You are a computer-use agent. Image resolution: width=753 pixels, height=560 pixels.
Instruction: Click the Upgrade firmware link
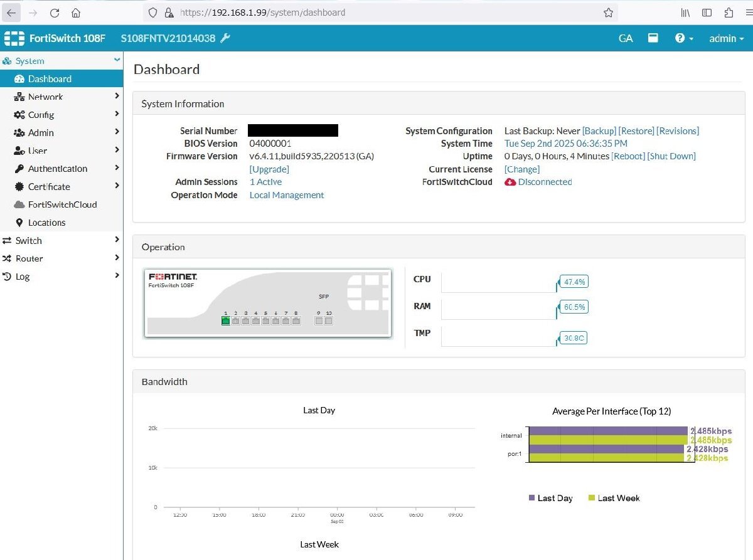[269, 169]
